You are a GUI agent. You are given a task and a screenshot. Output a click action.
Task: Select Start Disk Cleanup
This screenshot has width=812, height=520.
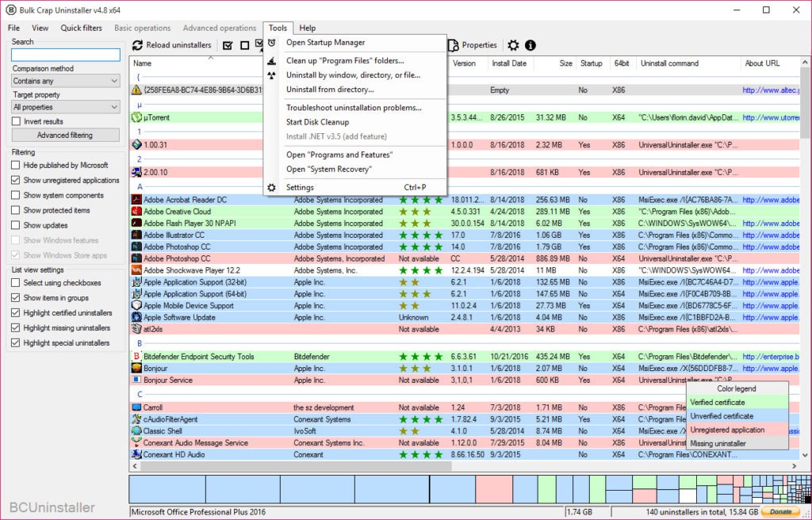click(317, 122)
